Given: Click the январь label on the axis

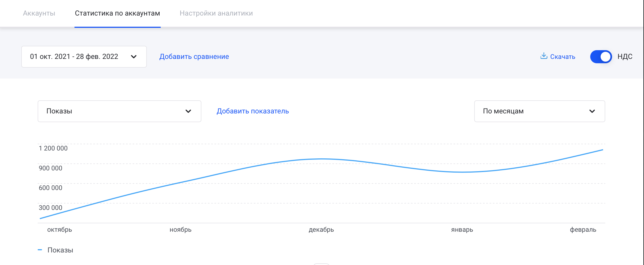Looking at the screenshot, I should click(462, 230).
